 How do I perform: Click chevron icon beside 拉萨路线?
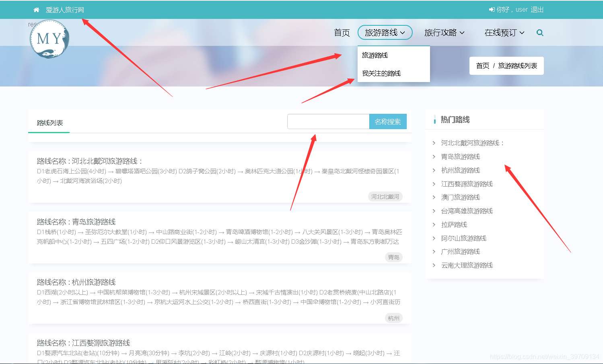pos(434,224)
